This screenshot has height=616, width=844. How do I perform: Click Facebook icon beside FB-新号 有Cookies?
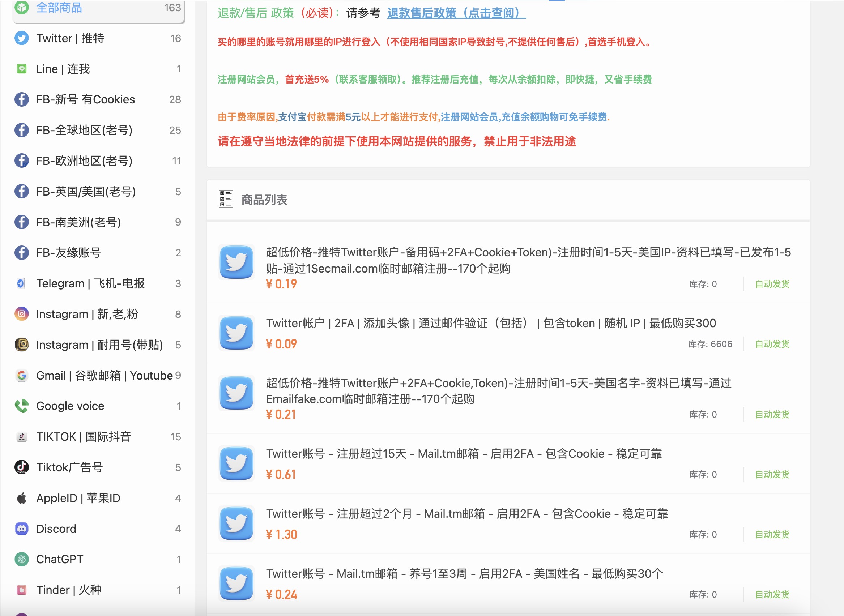(22, 99)
